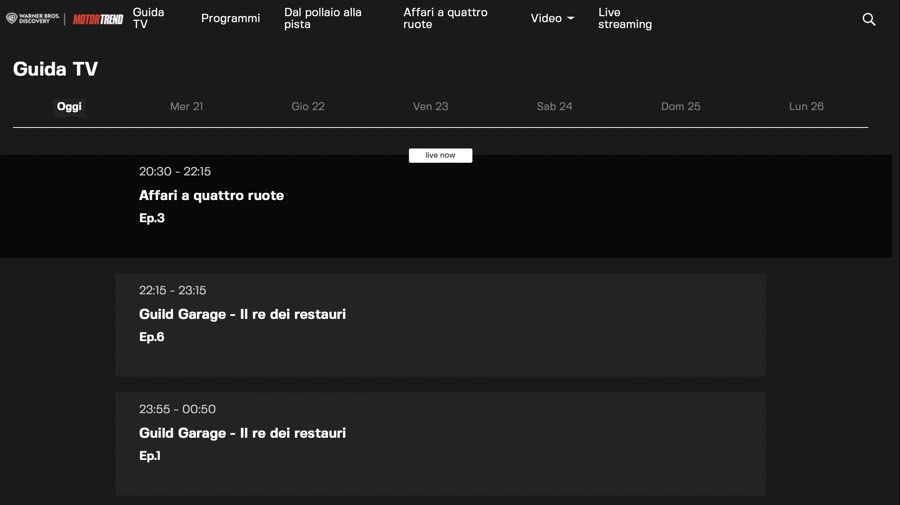The width and height of the screenshot is (900, 505).
Task: Open Live streaming menu item
Action: coord(625,18)
